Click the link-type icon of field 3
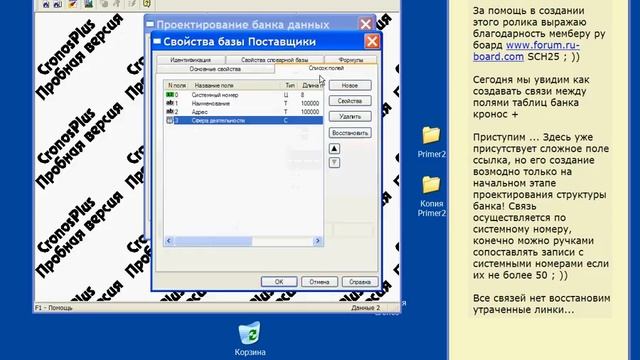 170,120
